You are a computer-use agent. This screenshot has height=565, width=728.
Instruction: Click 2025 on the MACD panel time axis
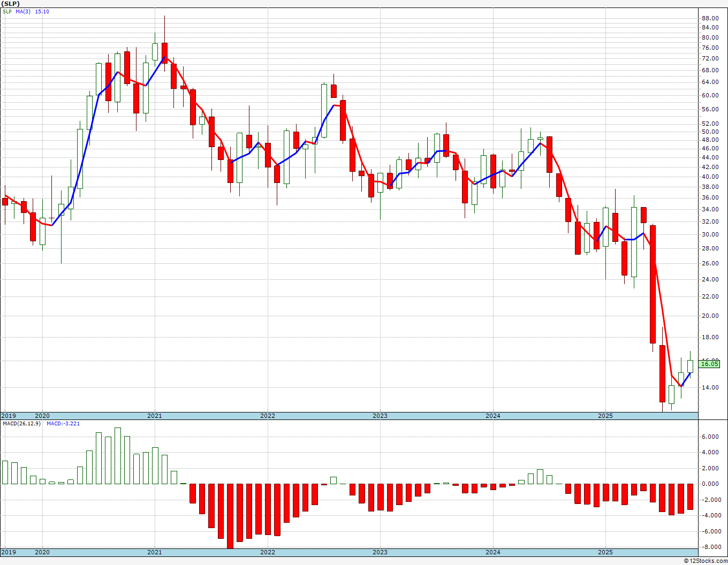[x=605, y=552]
